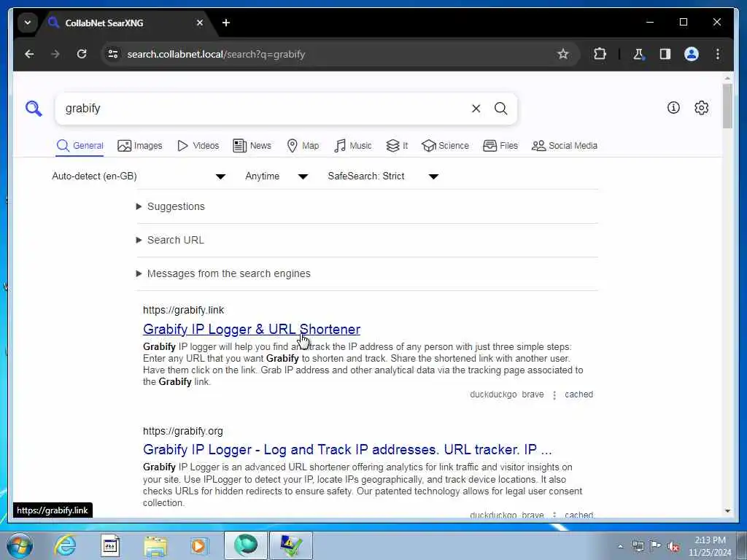The image size is (747, 560).
Task: Close the CollabNet SearXNG tab
Action: coord(200,23)
